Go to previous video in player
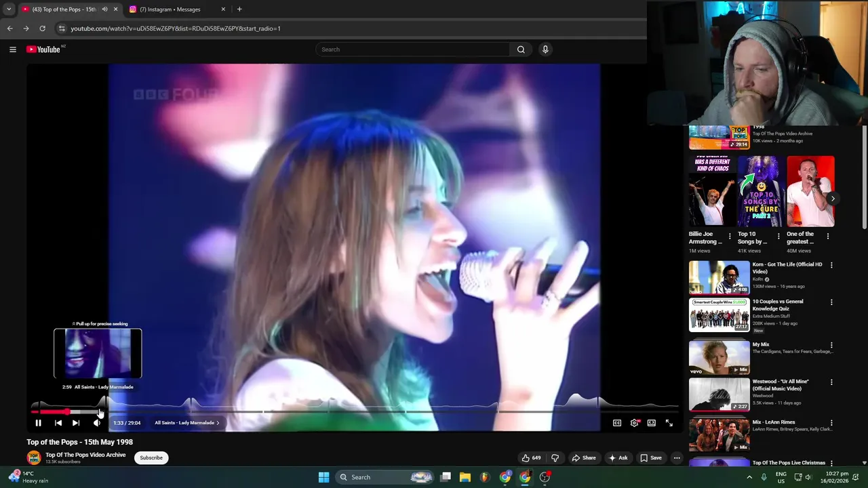The width and height of the screenshot is (868, 488). click(x=58, y=423)
